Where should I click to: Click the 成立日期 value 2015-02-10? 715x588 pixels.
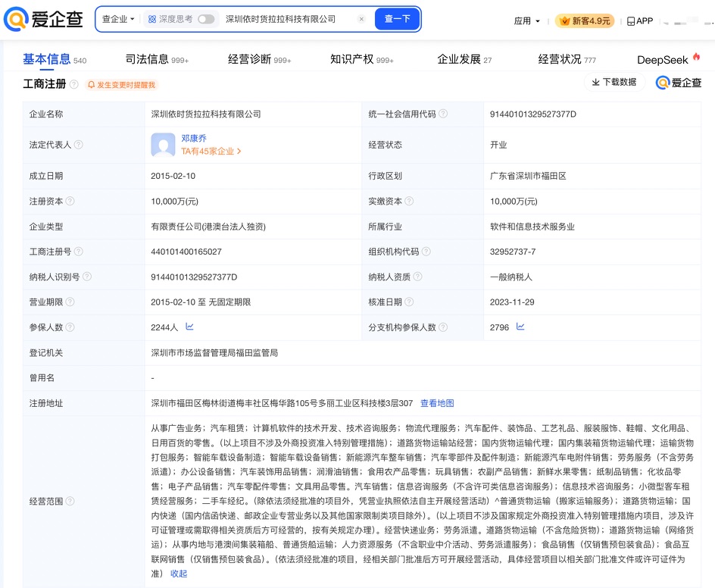173,176
